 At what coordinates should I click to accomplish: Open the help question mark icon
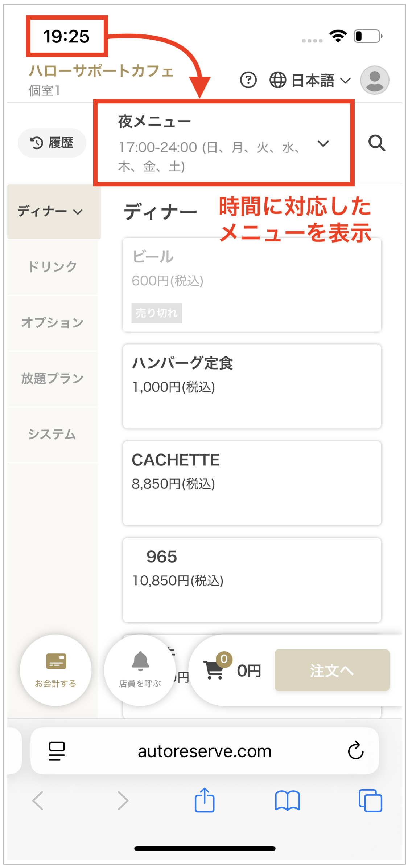coord(248,80)
